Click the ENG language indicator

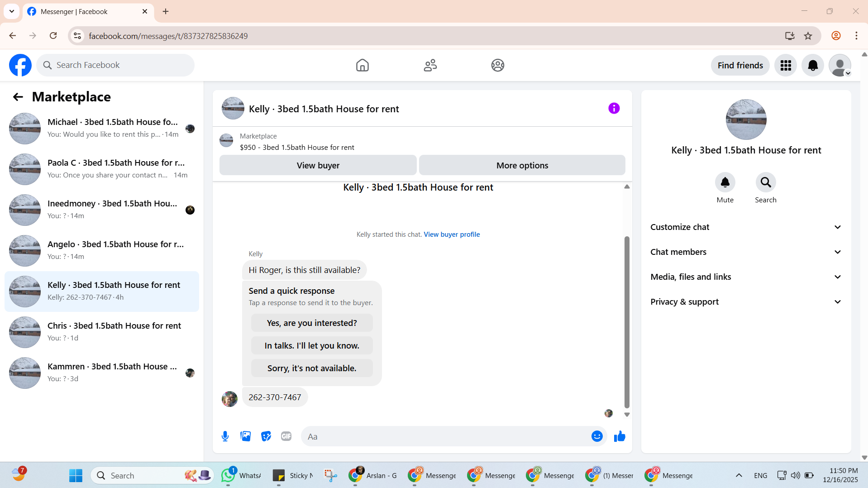click(760, 475)
